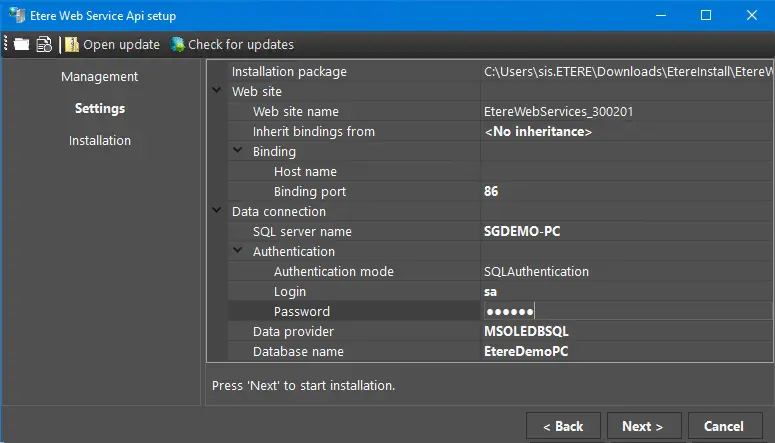
Task: Go back with the Back button
Action: point(562,426)
